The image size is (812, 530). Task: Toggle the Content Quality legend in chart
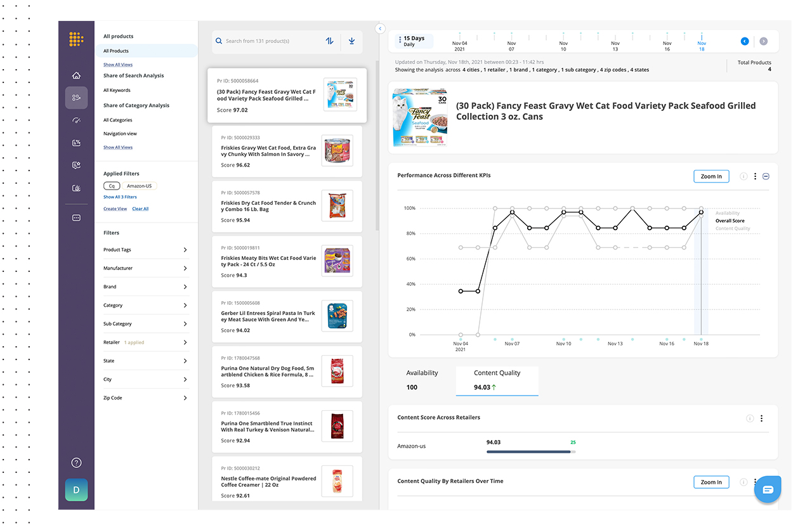(733, 228)
